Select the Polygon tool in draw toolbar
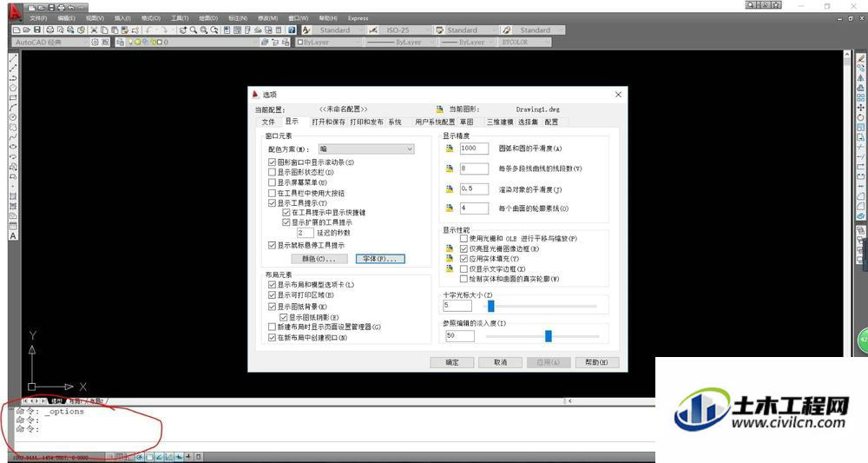Viewport: 868px width, 463px height. point(13,88)
